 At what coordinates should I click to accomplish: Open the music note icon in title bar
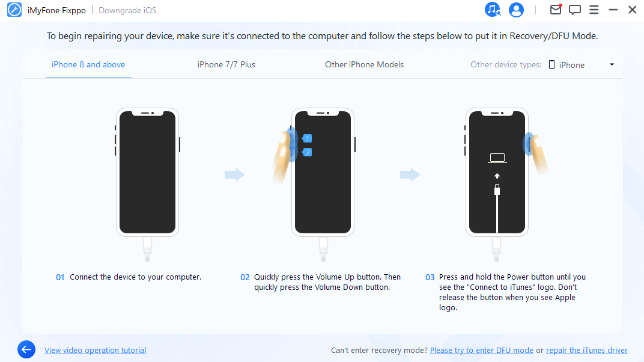coord(493,10)
